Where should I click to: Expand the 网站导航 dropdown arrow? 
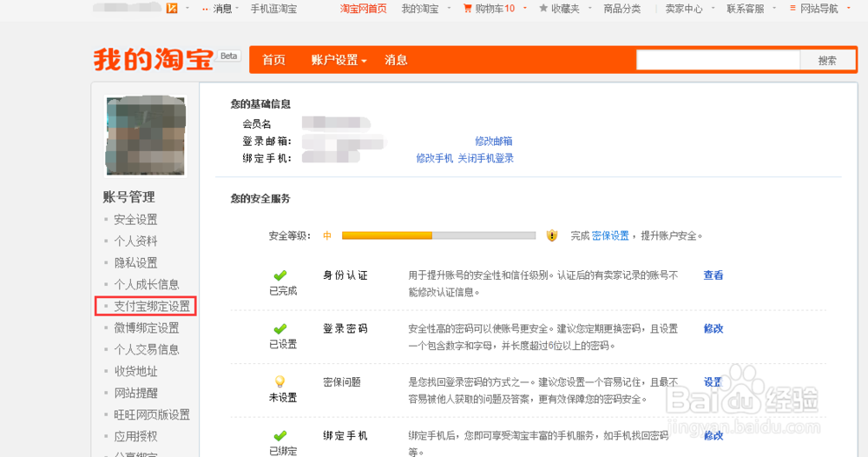tap(849, 8)
